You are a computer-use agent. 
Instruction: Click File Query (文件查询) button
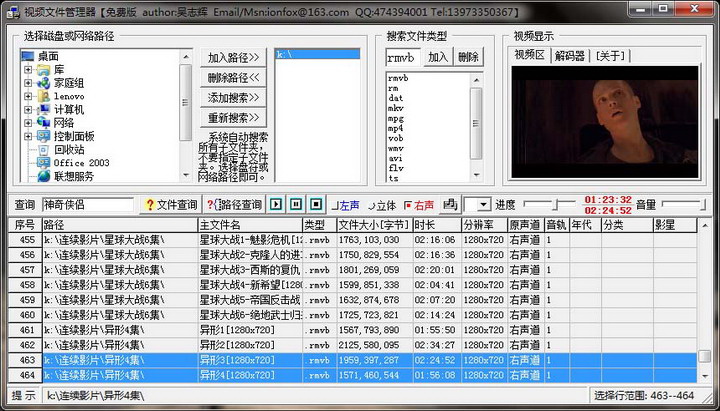tap(171, 205)
